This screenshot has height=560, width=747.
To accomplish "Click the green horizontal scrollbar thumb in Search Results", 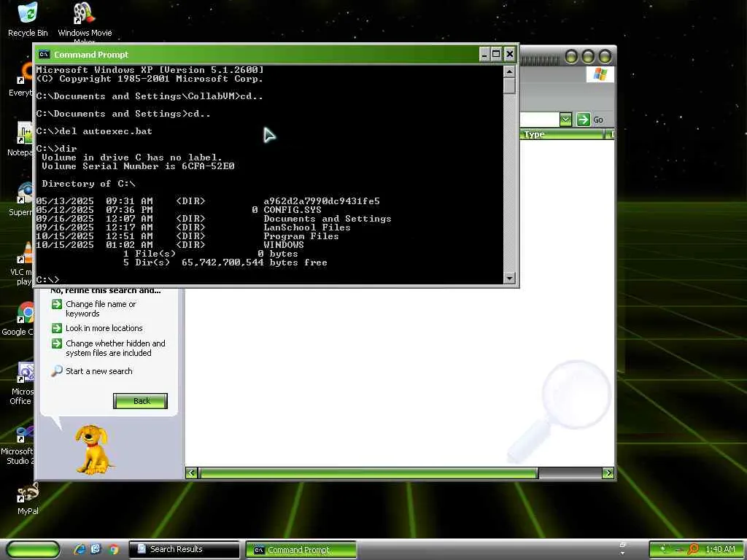I will click(368, 472).
